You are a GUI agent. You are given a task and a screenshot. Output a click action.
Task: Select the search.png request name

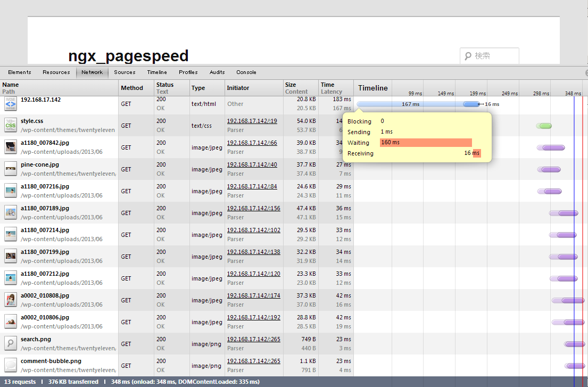point(36,339)
